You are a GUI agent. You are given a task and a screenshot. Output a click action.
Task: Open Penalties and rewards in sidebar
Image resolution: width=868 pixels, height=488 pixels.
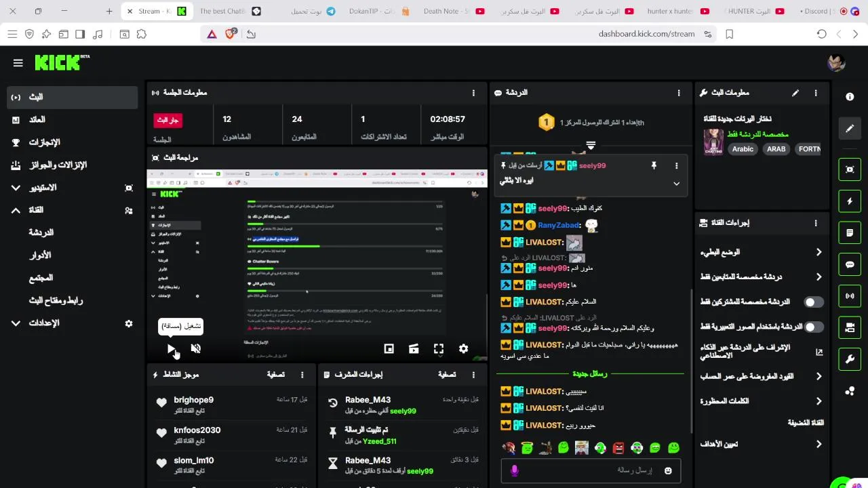coord(73,165)
